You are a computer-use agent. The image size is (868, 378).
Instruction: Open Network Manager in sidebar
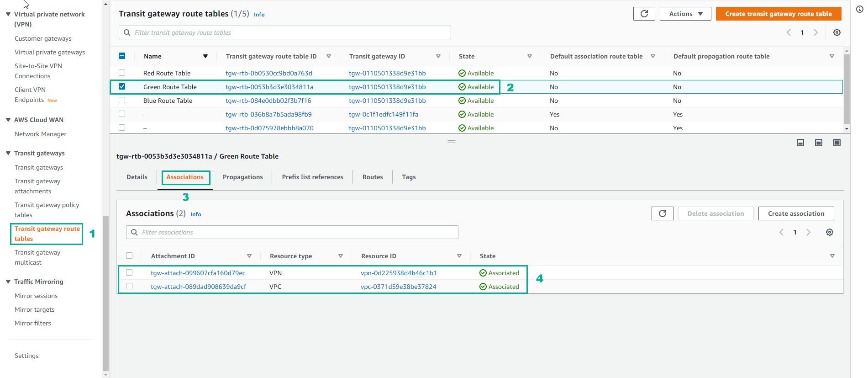[x=41, y=134]
